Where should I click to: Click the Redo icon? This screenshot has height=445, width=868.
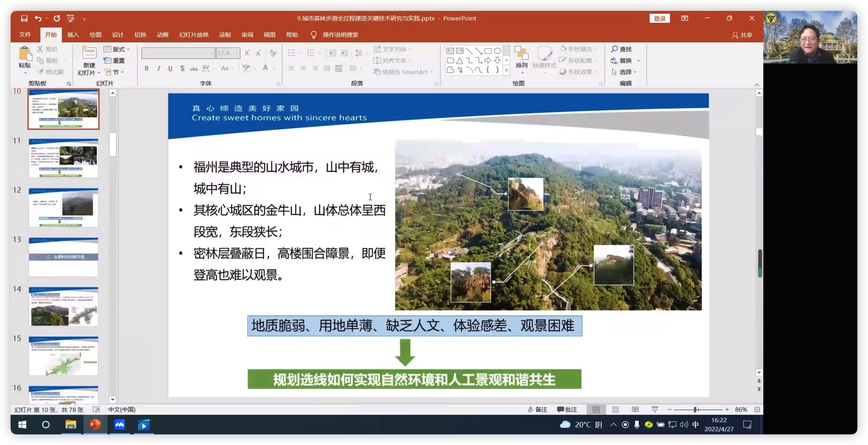point(57,18)
